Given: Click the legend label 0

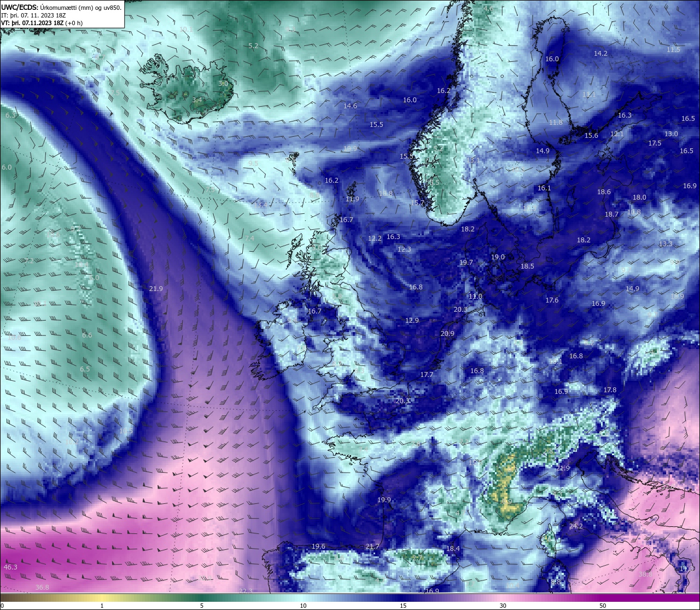Looking at the screenshot, I should point(2,606).
